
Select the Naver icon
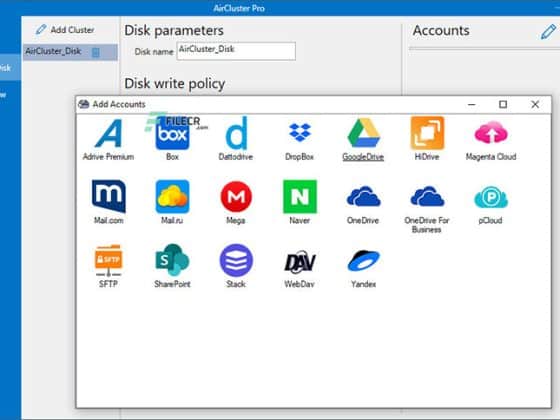(x=300, y=196)
